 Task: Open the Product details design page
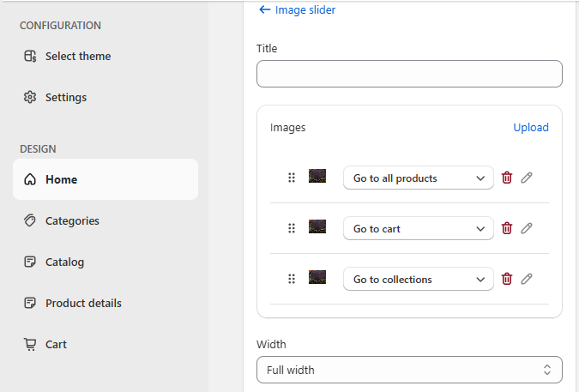coord(106,303)
